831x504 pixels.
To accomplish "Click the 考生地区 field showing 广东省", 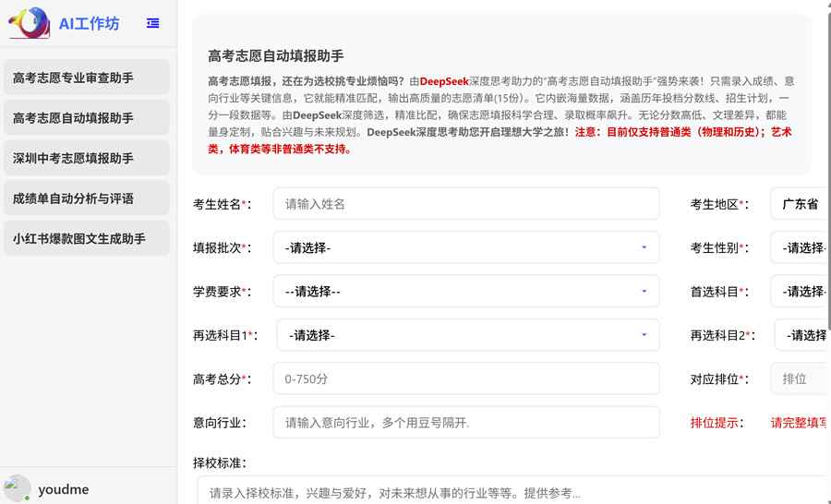I will pos(799,204).
